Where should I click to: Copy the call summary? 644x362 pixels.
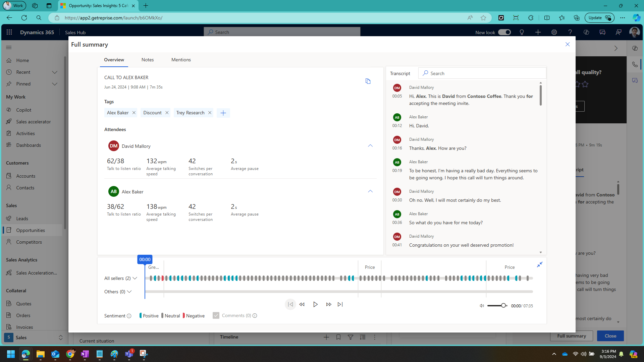(x=368, y=81)
